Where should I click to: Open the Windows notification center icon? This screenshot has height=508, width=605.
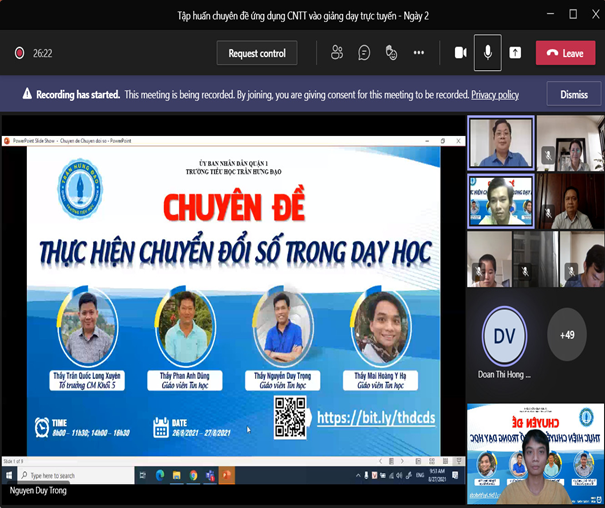455,475
